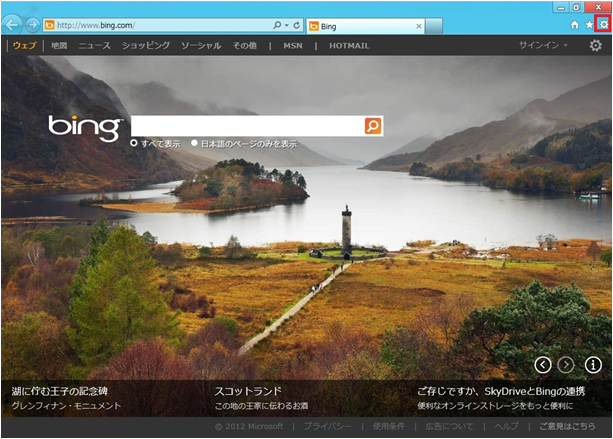Click the orange search magnifier button

[x=373, y=126]
